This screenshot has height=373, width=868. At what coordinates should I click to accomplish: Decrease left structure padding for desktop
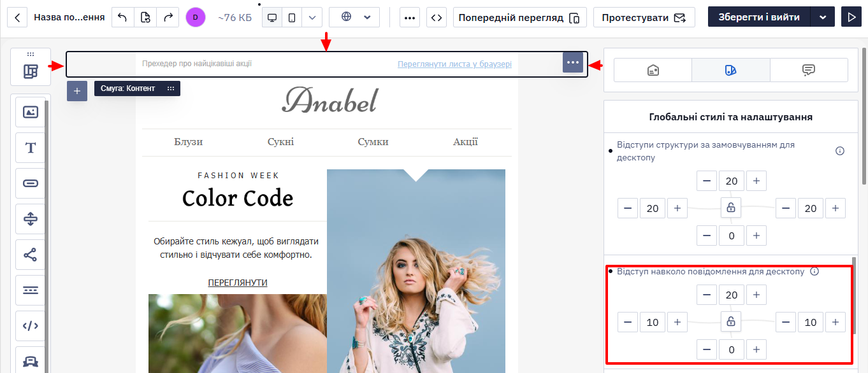point(628,208)
